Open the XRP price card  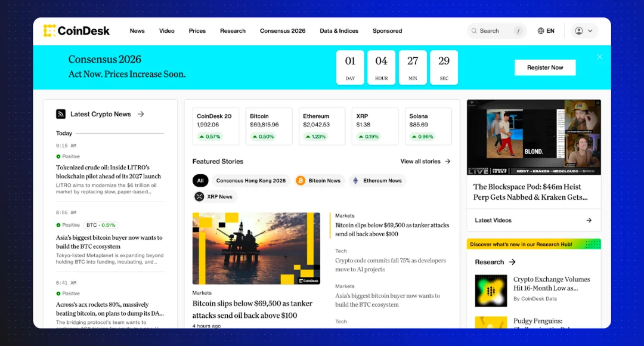375,126
